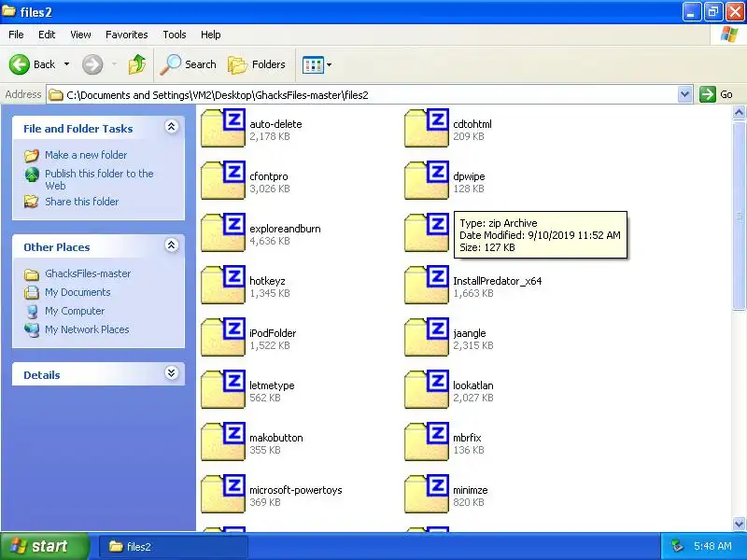Select the letmetype zip icon
Image resolution: width=747 pixels, height=560 pixels.
point(223,389)
